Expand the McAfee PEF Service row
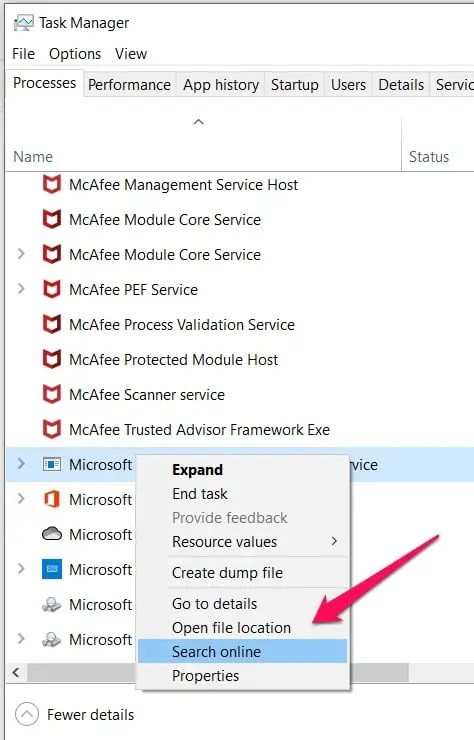474x740 pixels. 21,289
